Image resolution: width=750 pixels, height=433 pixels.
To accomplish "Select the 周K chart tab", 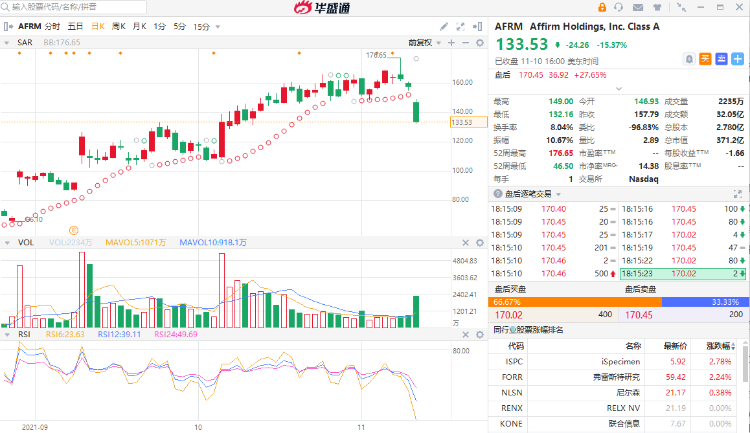I will pyautogui.click(x=119, y=26).
